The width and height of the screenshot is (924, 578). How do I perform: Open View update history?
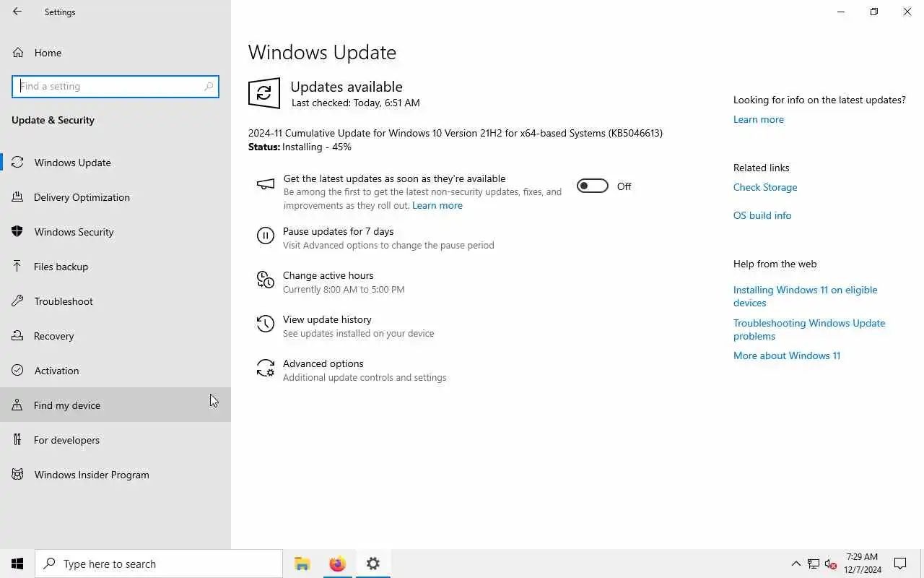coord(327,319)
